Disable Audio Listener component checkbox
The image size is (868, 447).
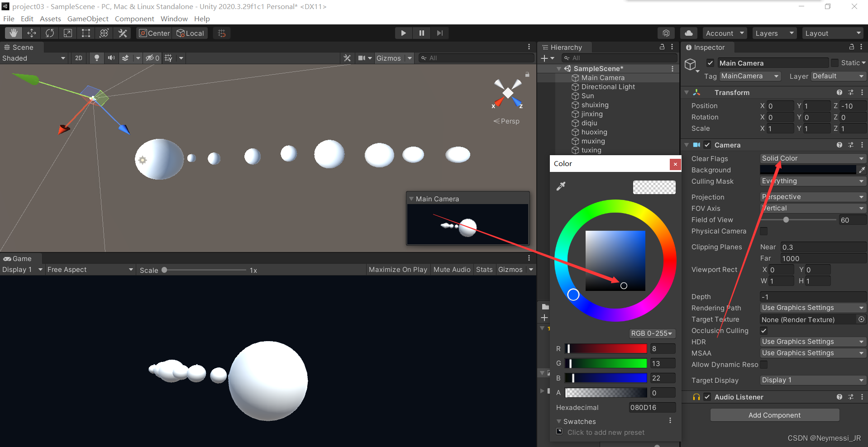click(707, 397)
